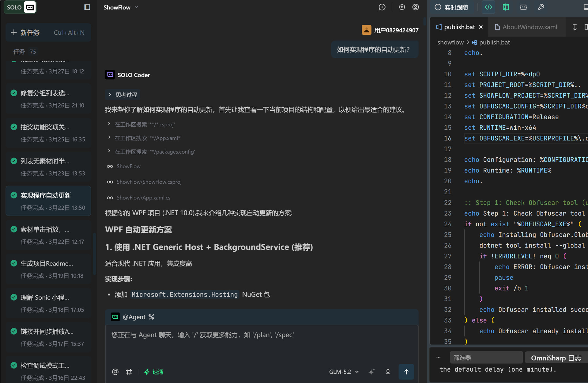This screenshot has height=383, width=588.
Task: Select the task '实现程序自动更新'
Action: click(x=48, y=201)
